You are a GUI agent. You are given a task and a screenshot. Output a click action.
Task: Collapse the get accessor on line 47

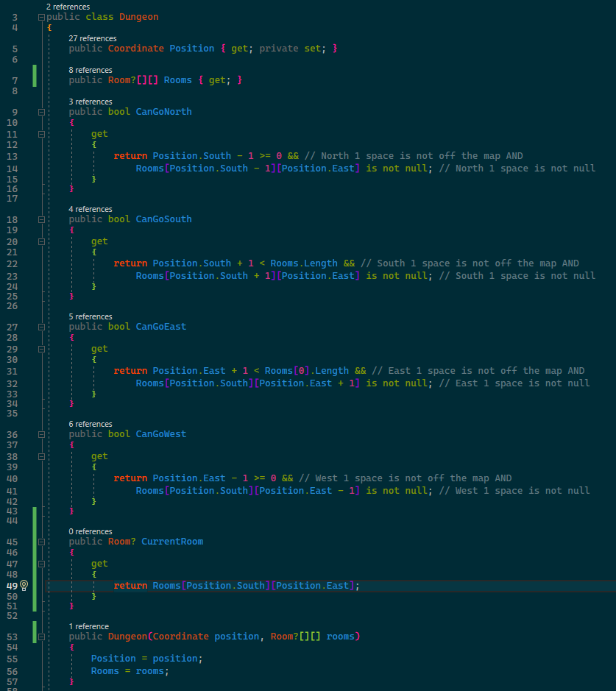(x=41, y=564)
